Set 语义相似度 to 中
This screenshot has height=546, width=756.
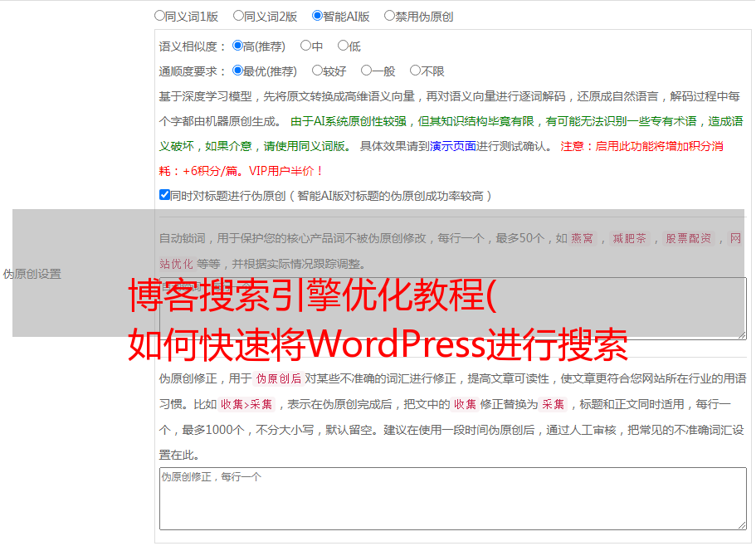[305, 46]
